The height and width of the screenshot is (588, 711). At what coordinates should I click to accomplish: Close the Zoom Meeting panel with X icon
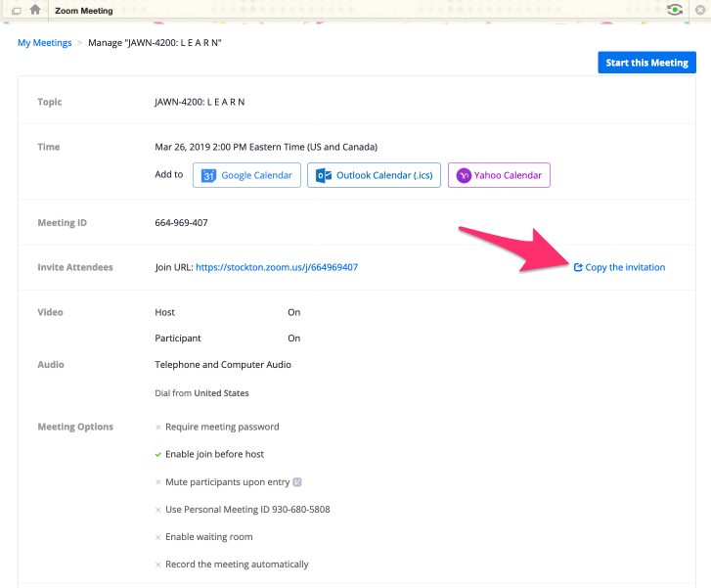(700, 10)
